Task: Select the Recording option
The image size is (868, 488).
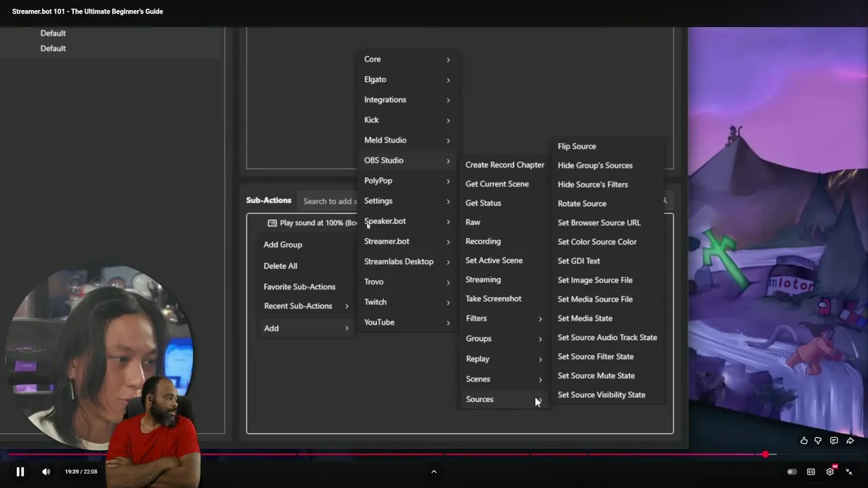Action: pyautogui.click(x=483, y=241)
